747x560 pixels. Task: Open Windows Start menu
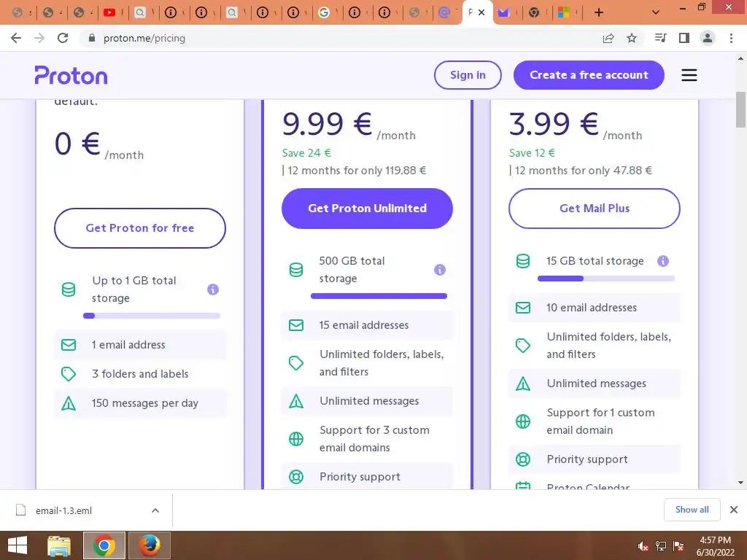tap(18, 545)
